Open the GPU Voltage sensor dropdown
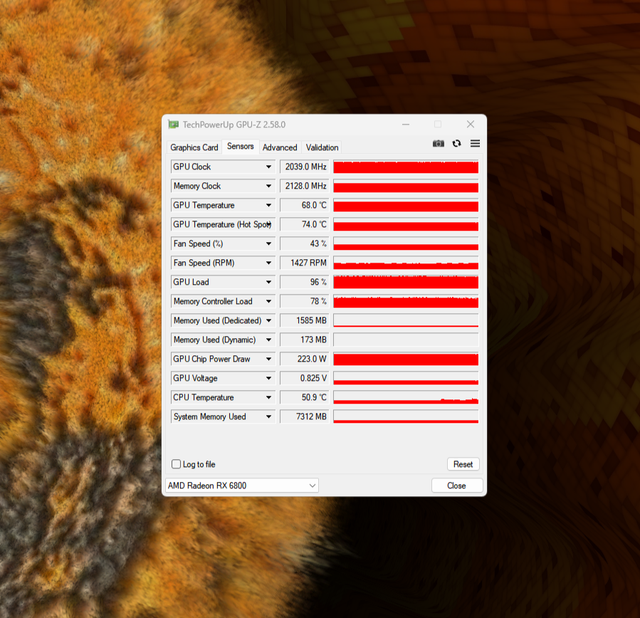Viewport: 640px width, 618px height. click(x=269, y=378)
